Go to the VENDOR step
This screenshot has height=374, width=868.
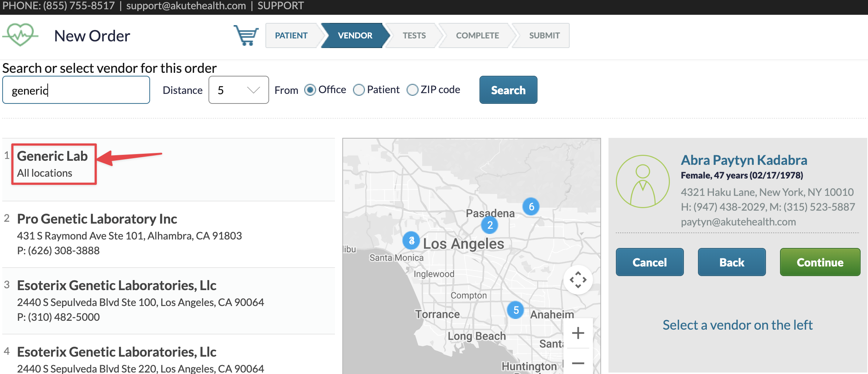pyautogui.click(x=355, y=35)
